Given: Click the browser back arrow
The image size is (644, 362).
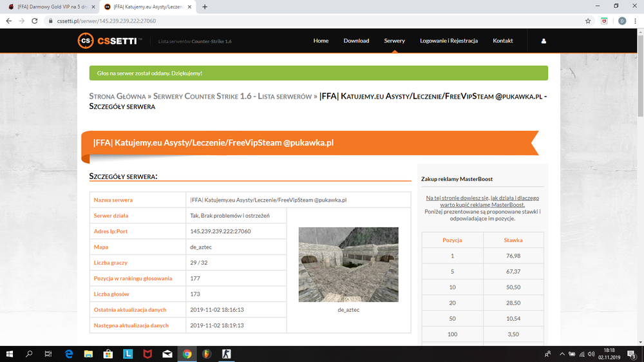Looking at the screenshot, I should click(8, 21).
